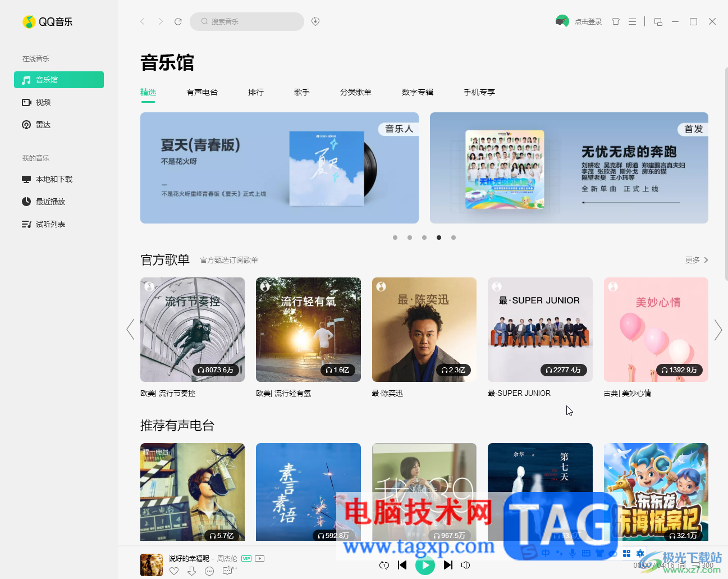Open 音乐馆 in the sidebar
This screenshot has height=579, width=728.
pyautogui.click(x=59, y=80)
